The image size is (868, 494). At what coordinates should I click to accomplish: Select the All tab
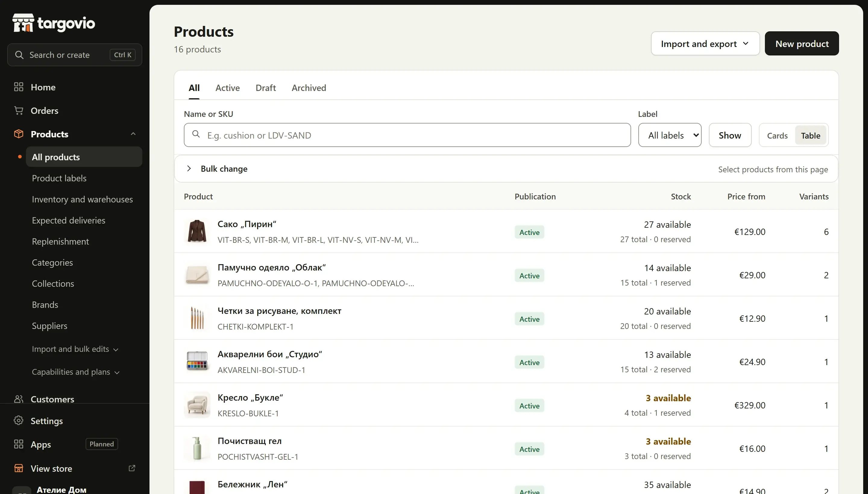194,88
